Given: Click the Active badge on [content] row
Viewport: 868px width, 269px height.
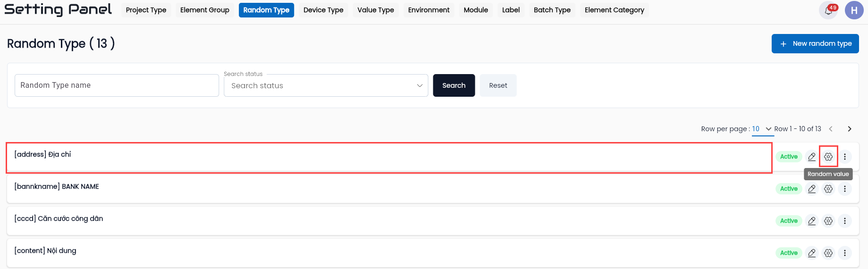Looking at the screenshot, I should [789, 253].
